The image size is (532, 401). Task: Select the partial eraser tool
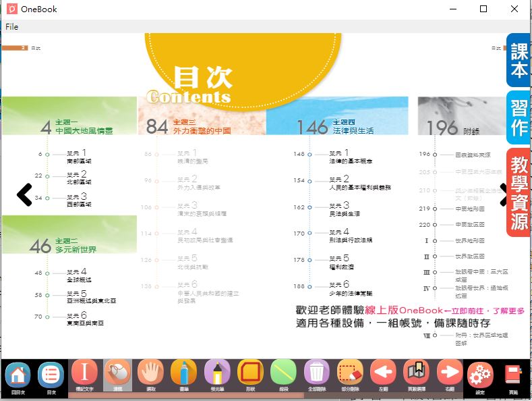tap(350, 374)
